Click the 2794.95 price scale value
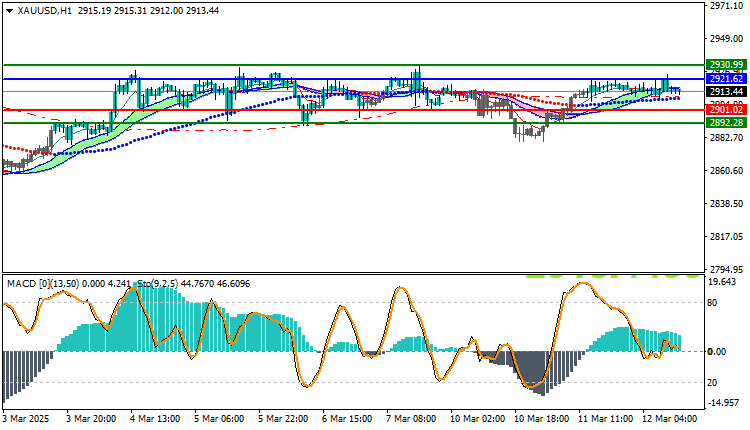Image resolution: width=750 pixels, height=430 pixels. (727, 270)
